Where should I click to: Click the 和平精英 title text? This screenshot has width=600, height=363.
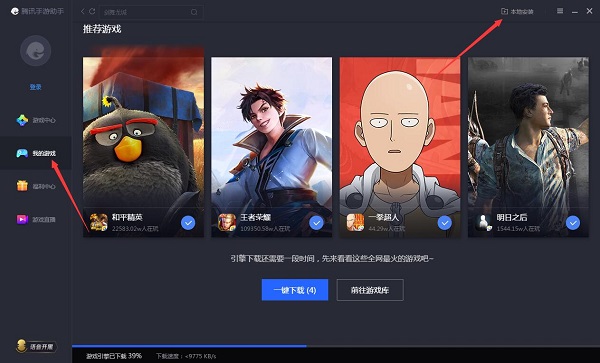point(127,217)
